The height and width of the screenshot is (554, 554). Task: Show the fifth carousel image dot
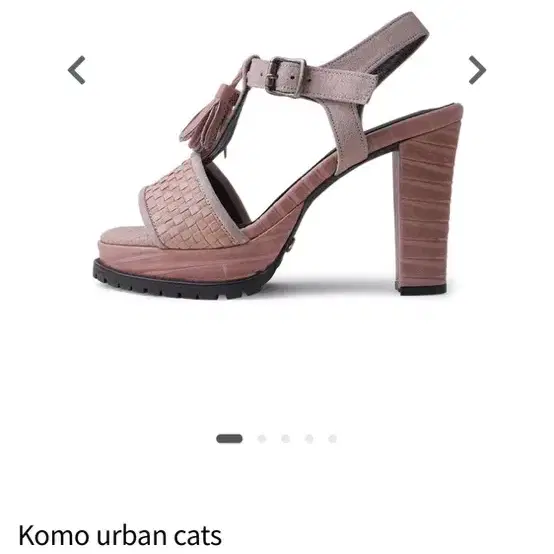pyautogui.click(x=332, y=438)
